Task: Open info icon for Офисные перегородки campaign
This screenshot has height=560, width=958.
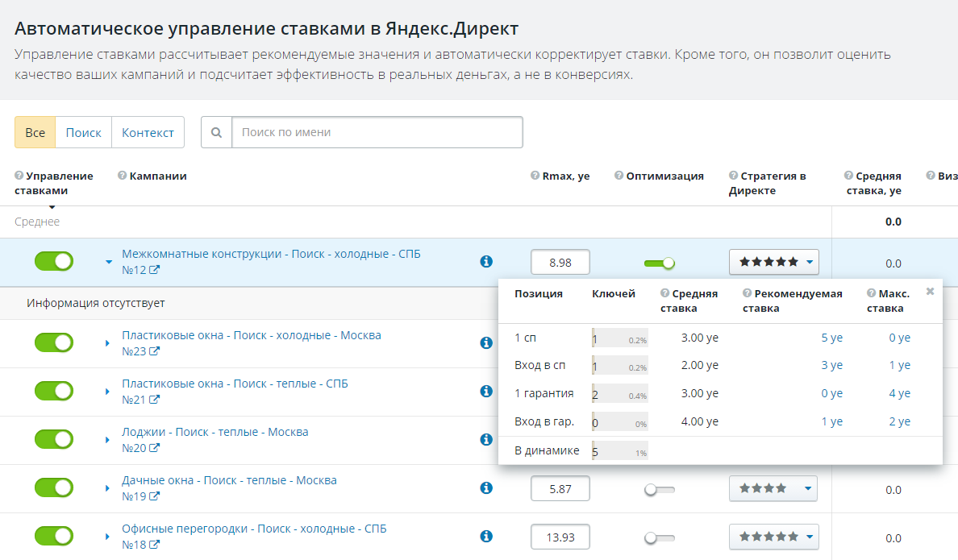Action: point(486,536)
